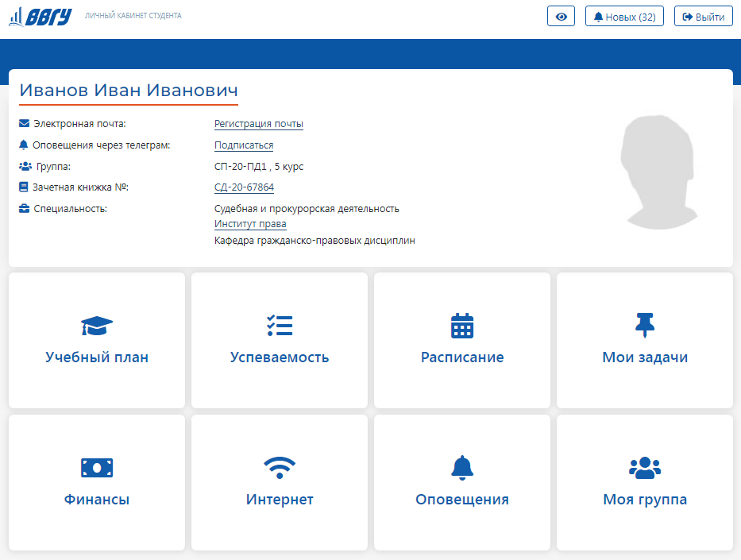Open the Новых (32) notifications button
Screen dimensions: 741x560
[x=625, y=17]
